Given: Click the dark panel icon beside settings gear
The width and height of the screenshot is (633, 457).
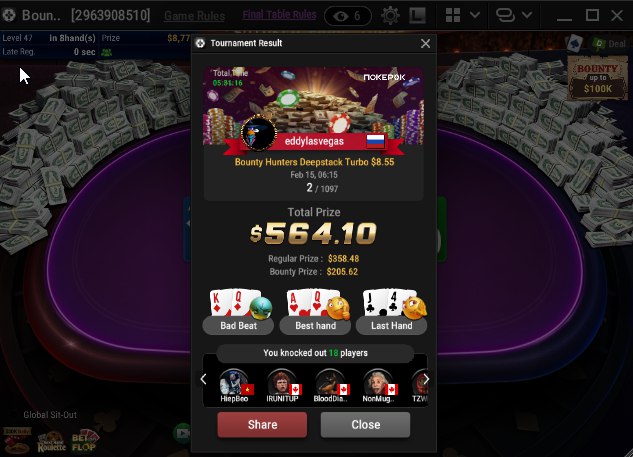Looking at the screenshot, I should (x=417, y=16).
